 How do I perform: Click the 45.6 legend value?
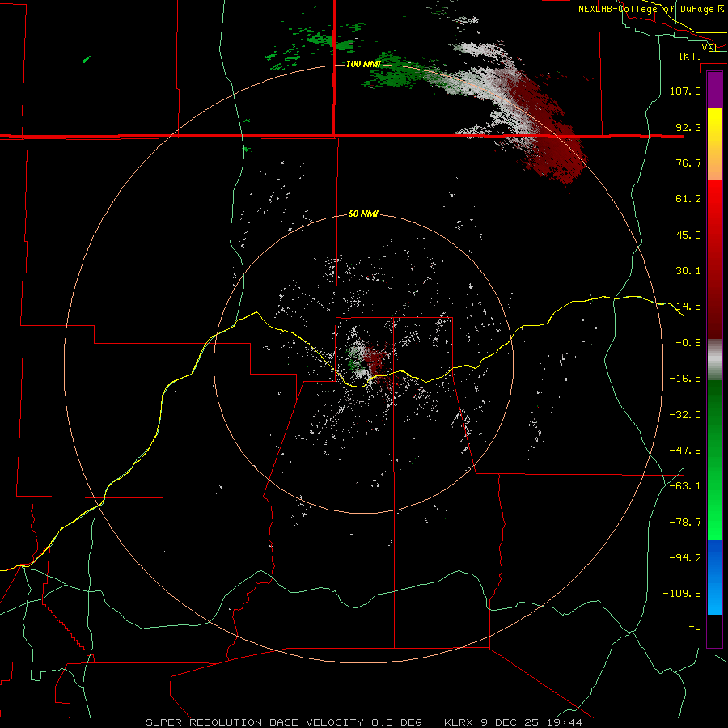pos(688,235)
